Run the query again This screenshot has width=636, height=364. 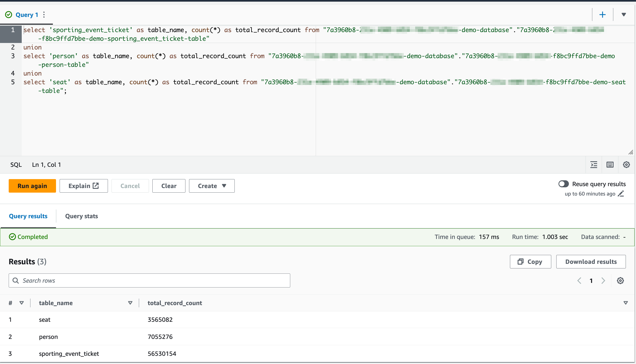click(x=32, y=186)
